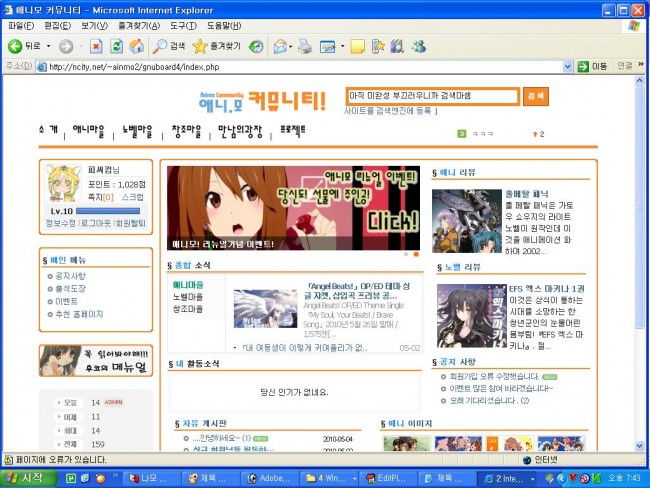Click the 공지사항 link in main menu
The width and height of the screenshot is (650, 488).
[71, 275]
